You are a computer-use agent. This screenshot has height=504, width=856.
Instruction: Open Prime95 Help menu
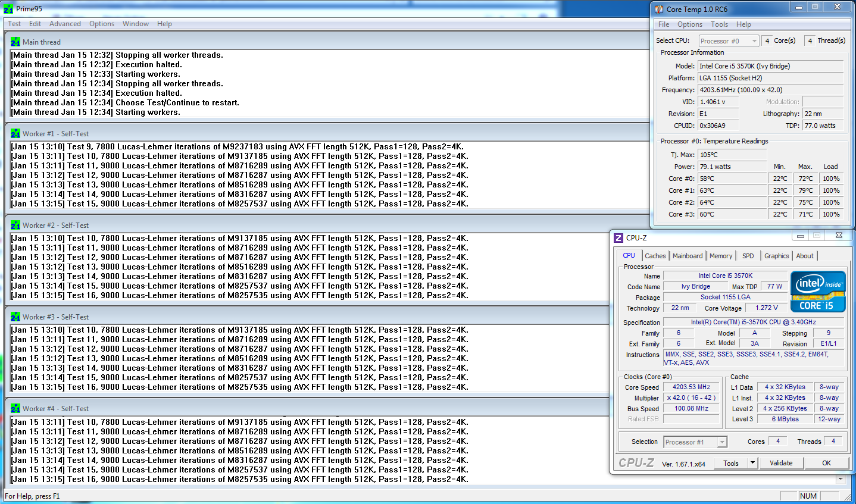[x=164, y=24]
